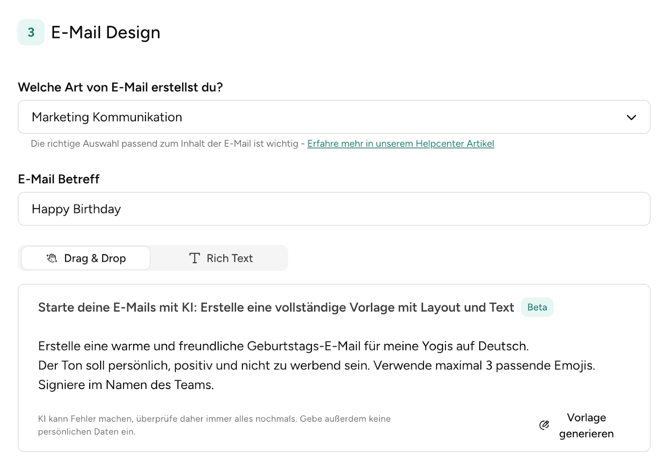Image resolution: width=670 pixels, height=466 pixels.
Task: Click the Drag & Drop hand icon
Action: (52, 258)
